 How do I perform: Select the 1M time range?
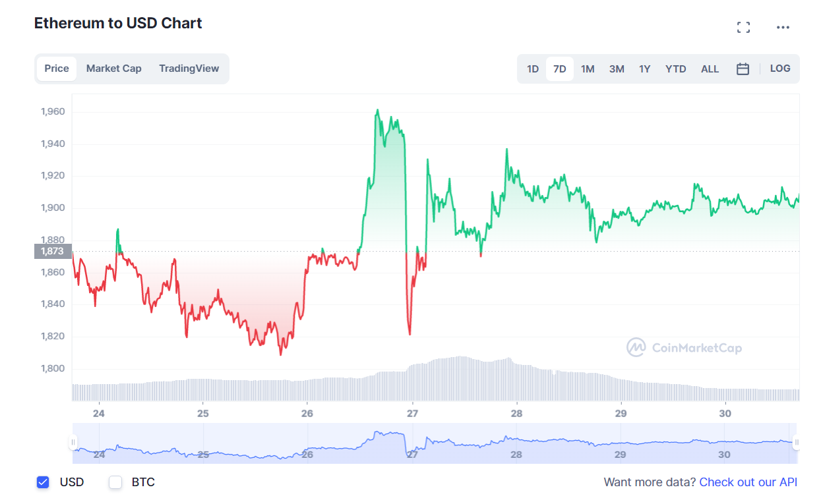pyautogui.click(x=588, y=69)
